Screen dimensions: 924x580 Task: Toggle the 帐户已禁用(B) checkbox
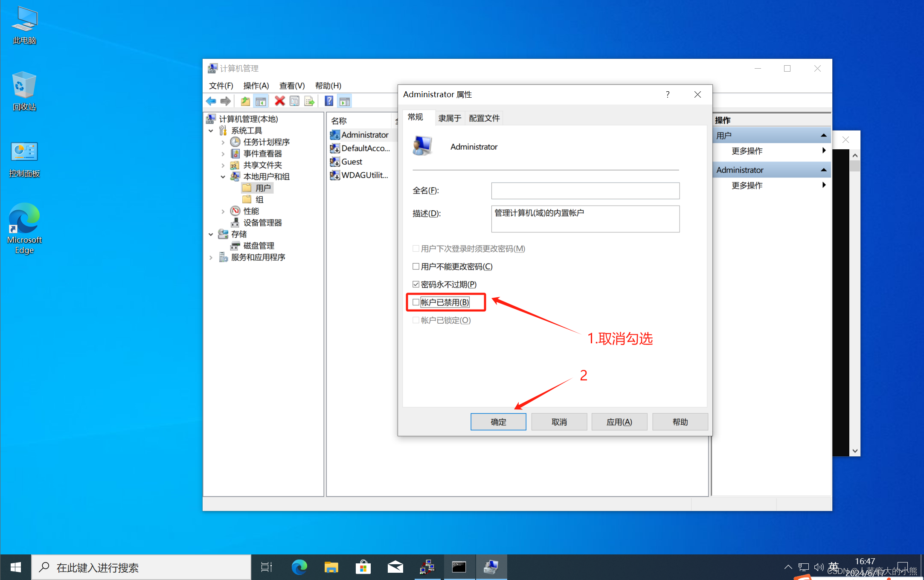pos(416,302)
